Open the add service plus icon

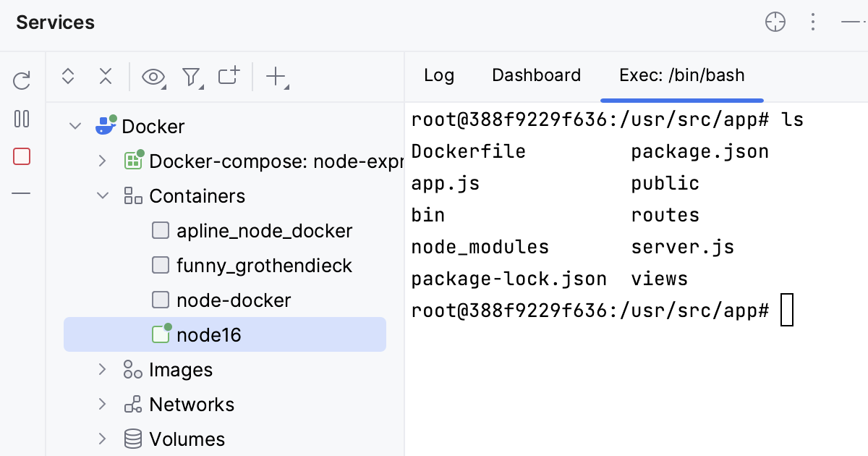pos(276,76)
